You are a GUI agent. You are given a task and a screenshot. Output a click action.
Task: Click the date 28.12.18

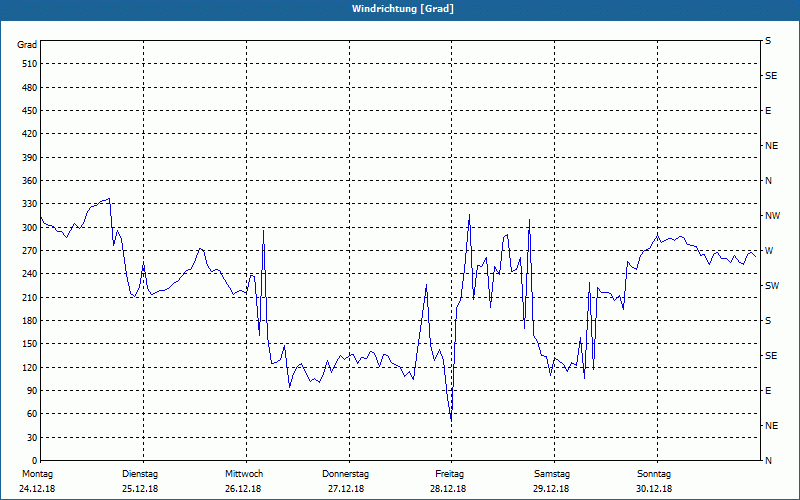click(448, 489)
